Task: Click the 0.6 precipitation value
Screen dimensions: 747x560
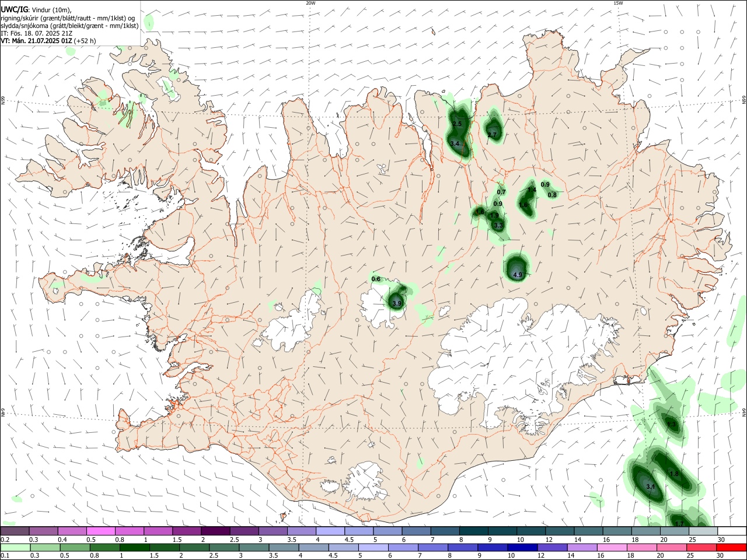Action: 376,279
